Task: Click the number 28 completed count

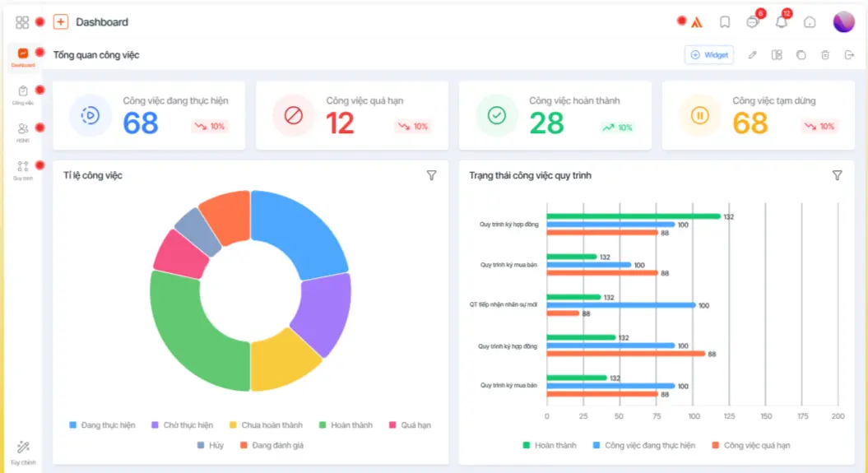Action: pos(546,123)
